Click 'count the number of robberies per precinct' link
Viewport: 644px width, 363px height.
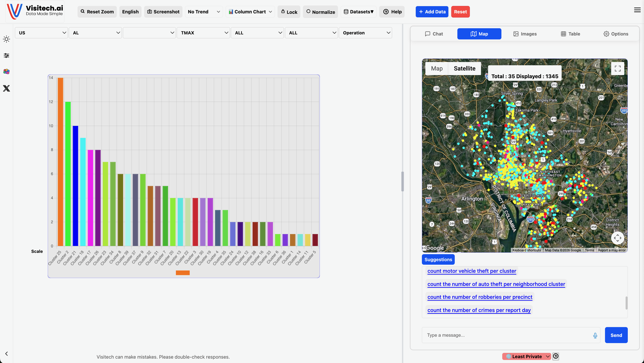tap(480, 297)
